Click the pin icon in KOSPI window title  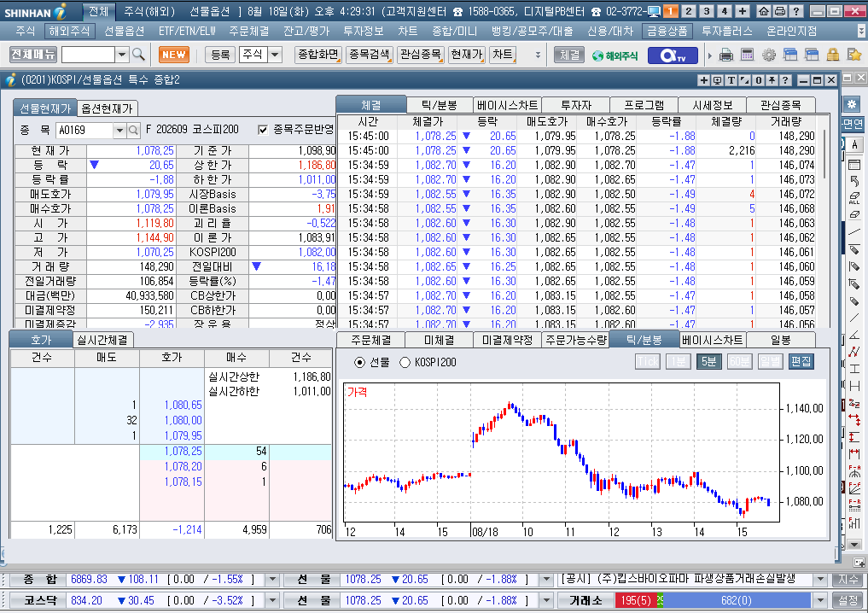(x=772, y=80)
